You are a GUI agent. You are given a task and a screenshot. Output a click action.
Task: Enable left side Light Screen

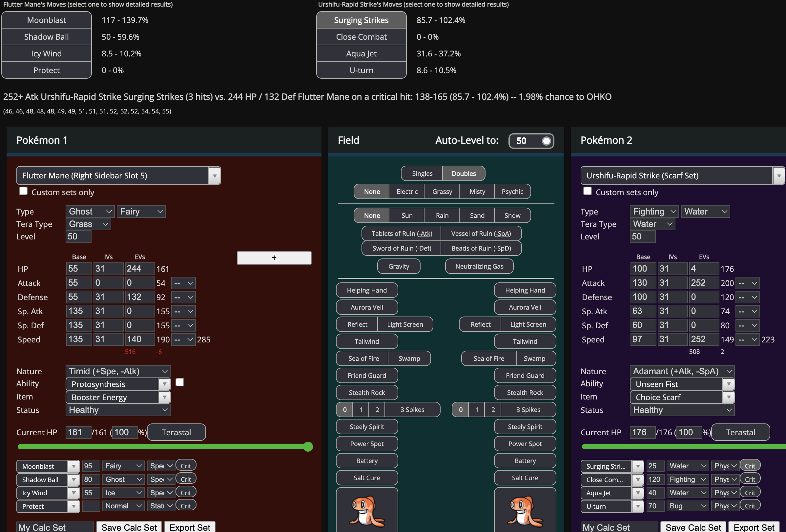[405, 324]
